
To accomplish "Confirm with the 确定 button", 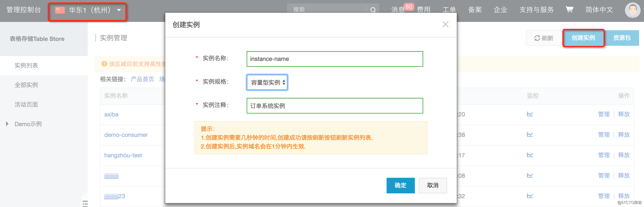I will tap(400, 185).
